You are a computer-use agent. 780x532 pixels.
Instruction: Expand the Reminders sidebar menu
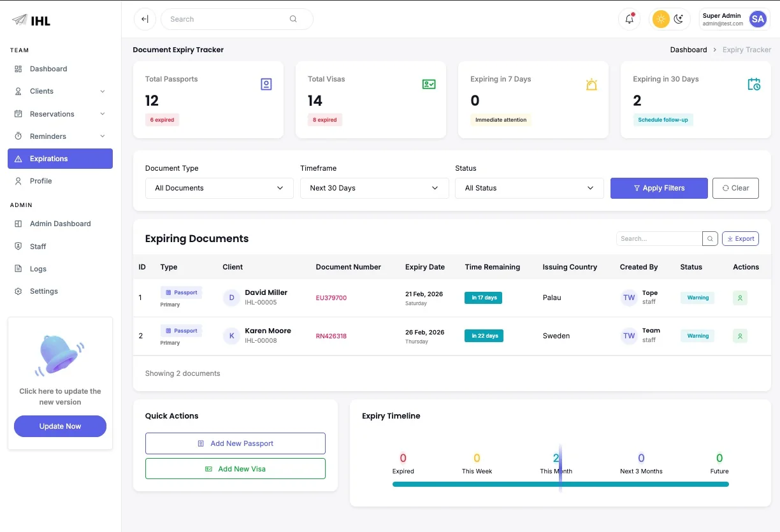[x=60, y=136]
